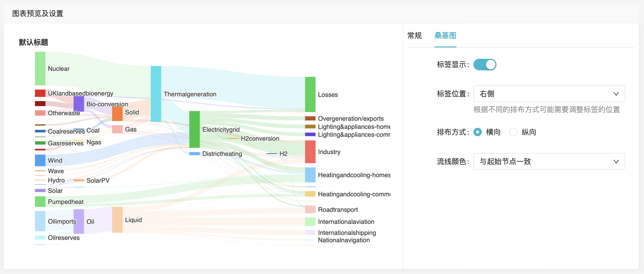
Task: Click the Solid node bar
Action: pos(117,114)
